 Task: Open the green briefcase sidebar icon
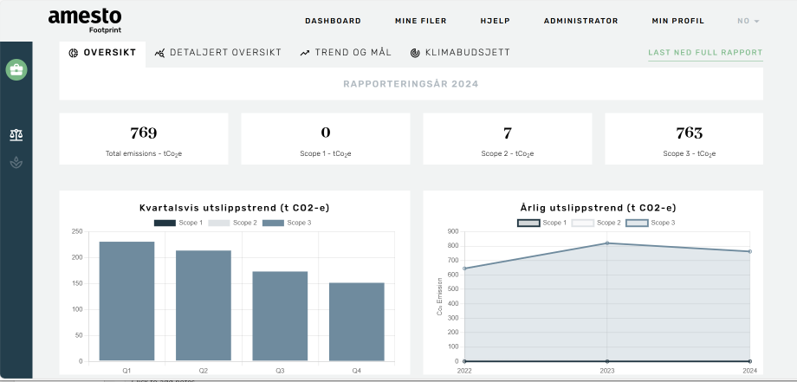pyautogui.click(x=16, y=70)
